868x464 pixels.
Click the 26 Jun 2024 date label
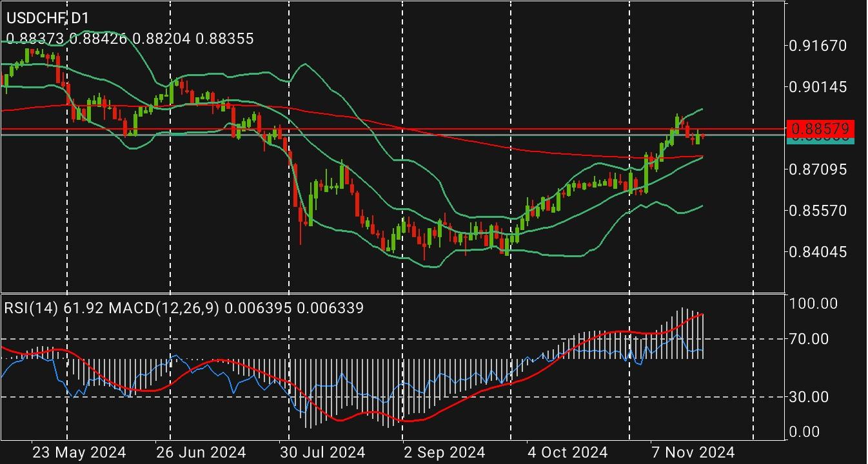tap(200, 452)
